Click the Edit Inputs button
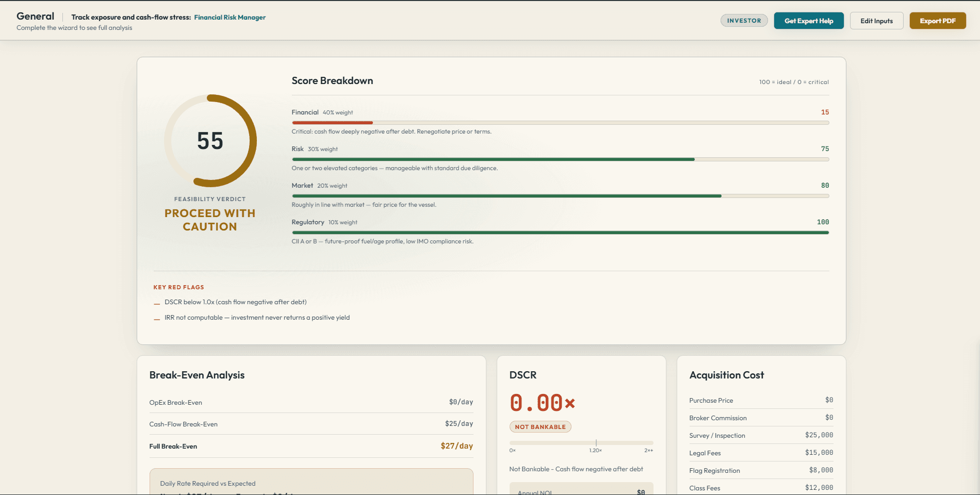 pos(876,21)
